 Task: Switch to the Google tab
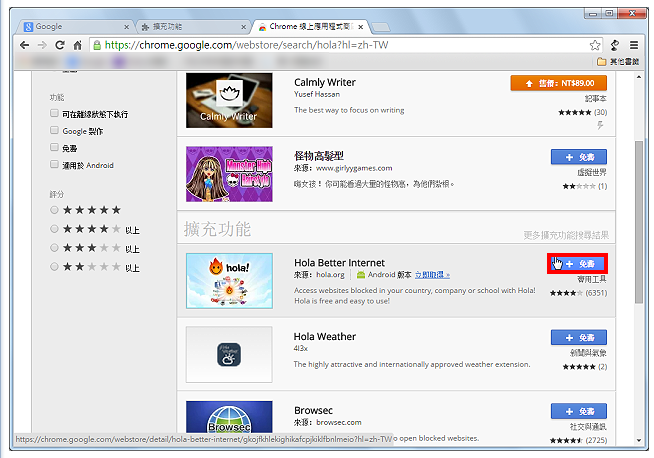click(x=75, y=27)
